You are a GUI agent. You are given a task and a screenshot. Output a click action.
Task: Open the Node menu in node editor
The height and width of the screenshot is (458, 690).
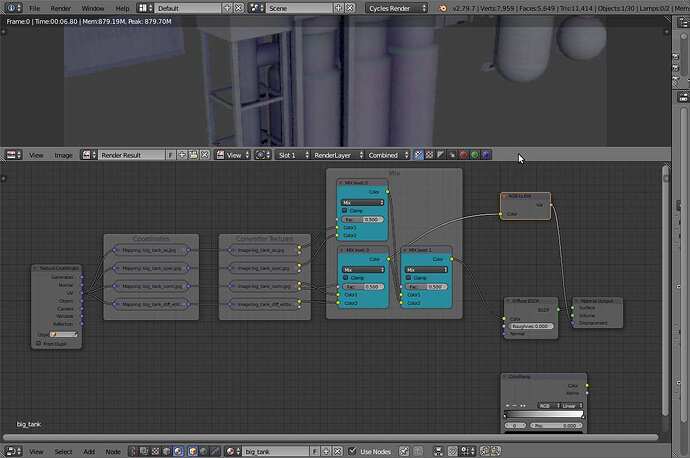(x=113, y=451)
